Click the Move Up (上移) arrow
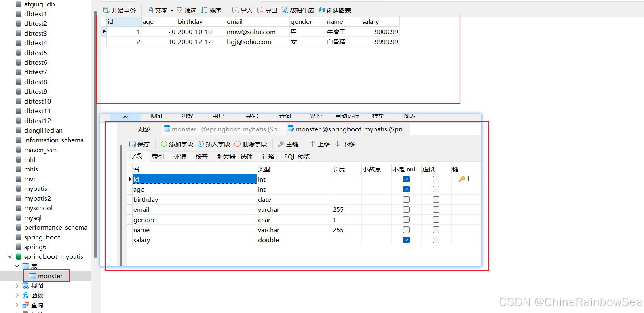Screen dimensions: 644x313 click(x=312, y=144)
